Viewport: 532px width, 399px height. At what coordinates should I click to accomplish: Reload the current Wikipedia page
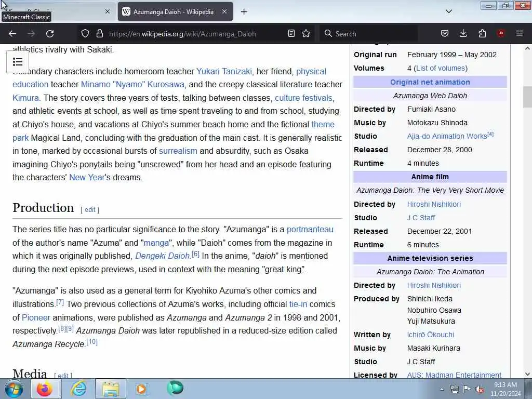(50, 34)
